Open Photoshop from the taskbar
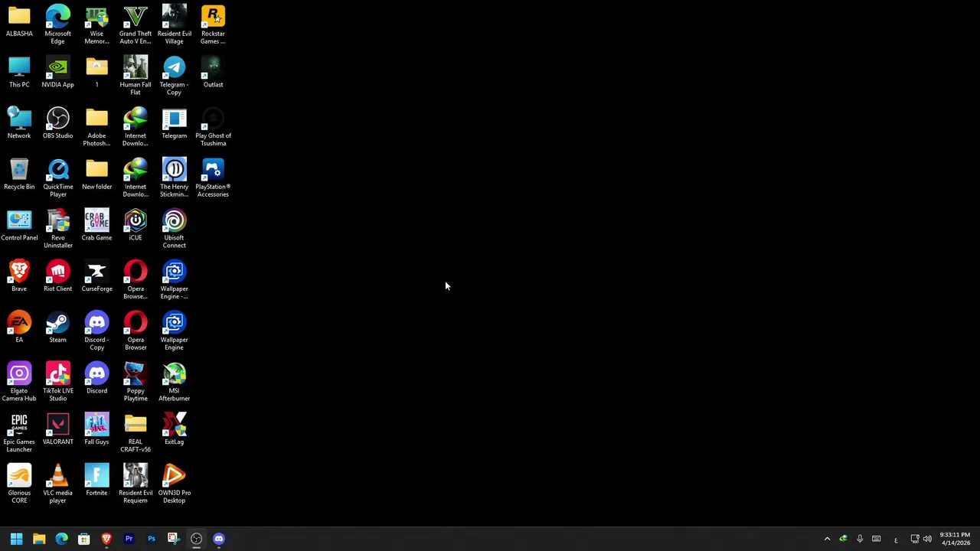 coord(152,539)
